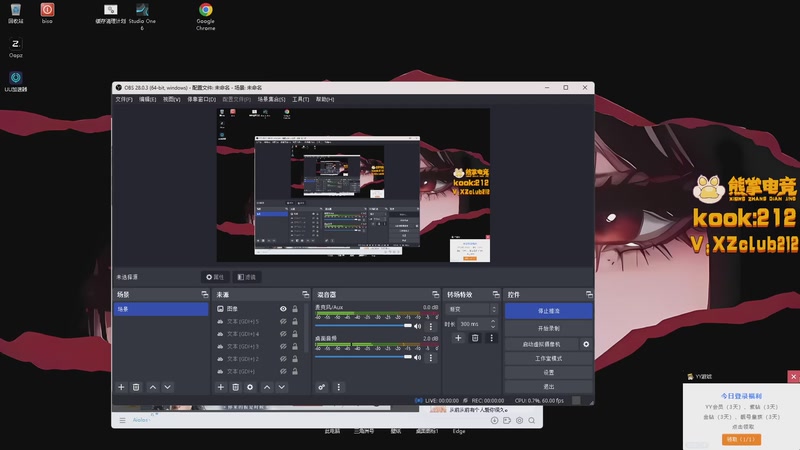This screenshot has height=450, width=800.
Task: Click the 退出 exit button
Action: 548,387
